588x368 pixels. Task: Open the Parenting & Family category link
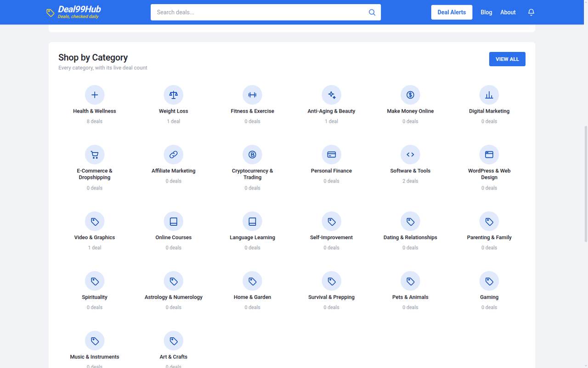coord(489,237)
